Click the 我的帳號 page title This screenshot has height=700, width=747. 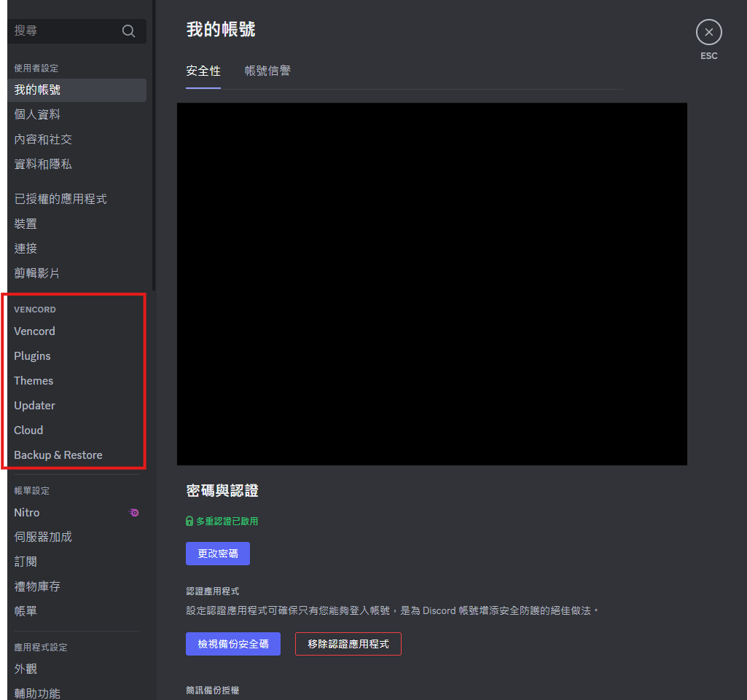tap(221, 30)
